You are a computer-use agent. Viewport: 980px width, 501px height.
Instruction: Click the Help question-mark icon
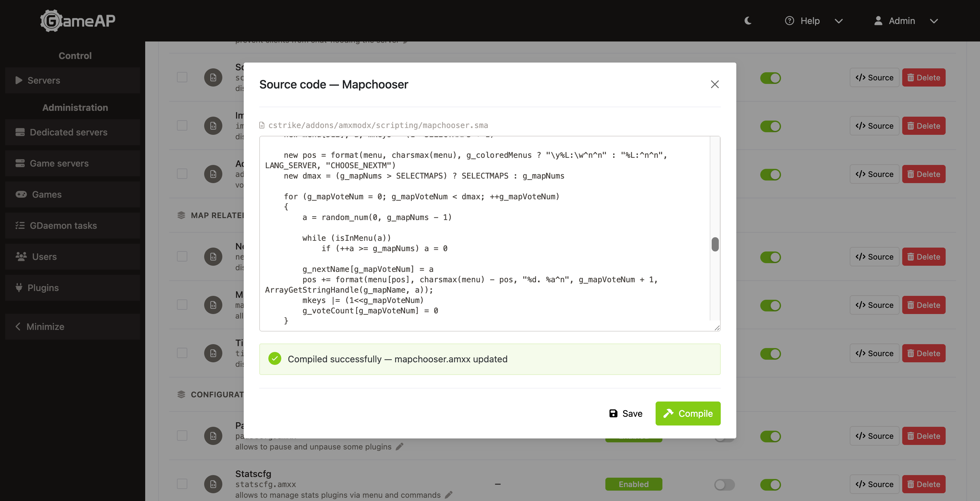(789, 20)
